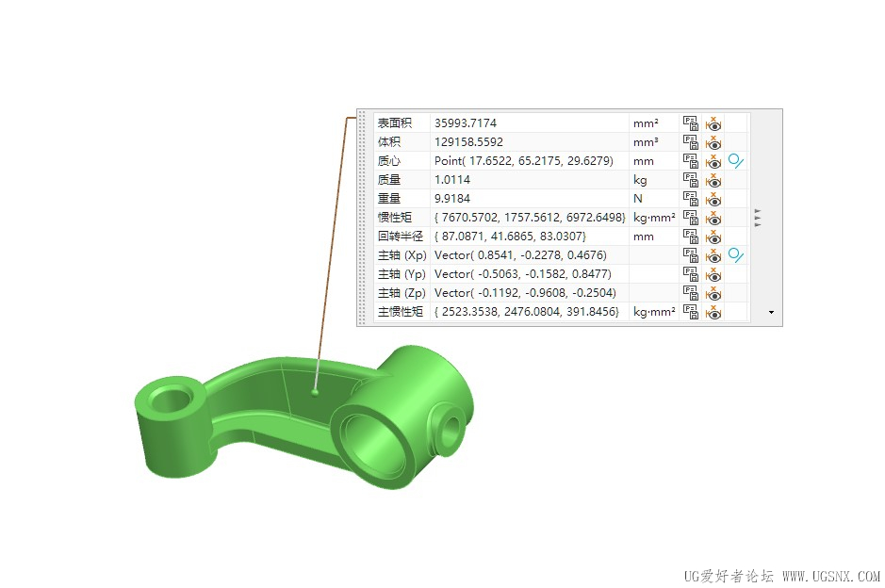This screenshot has height=588, width=885.
Task: Toggle display eye icon in 质量 row
Action: coord(713,179)
